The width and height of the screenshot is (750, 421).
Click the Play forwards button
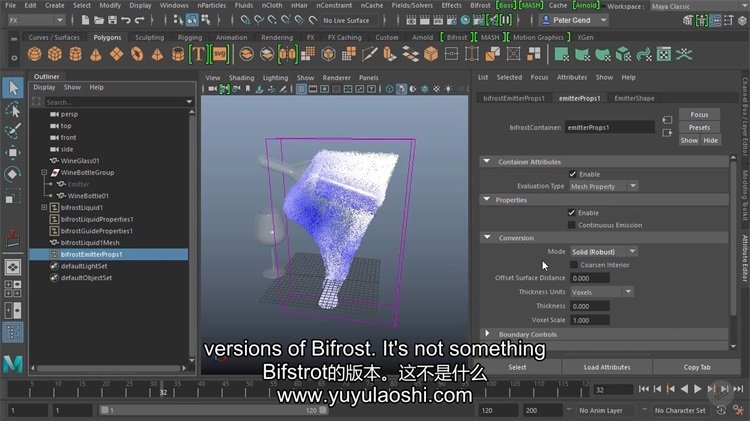tap(698, 389)
